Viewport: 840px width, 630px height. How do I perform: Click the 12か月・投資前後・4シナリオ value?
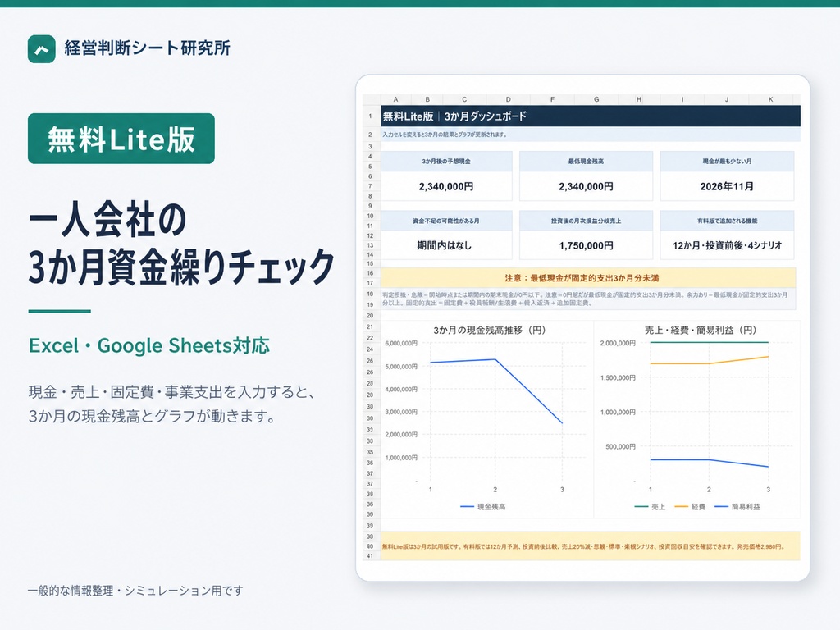727,245
